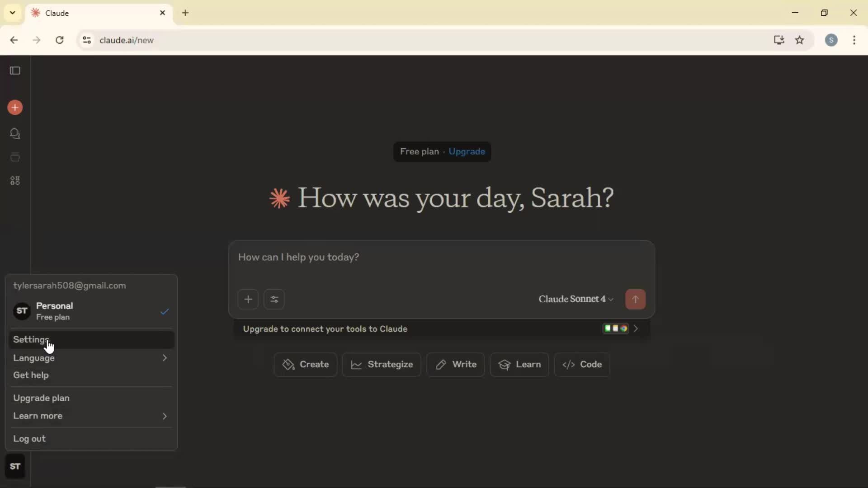Close the Claude browser tab
Screen dimensions: 868x488
[162, 13]
